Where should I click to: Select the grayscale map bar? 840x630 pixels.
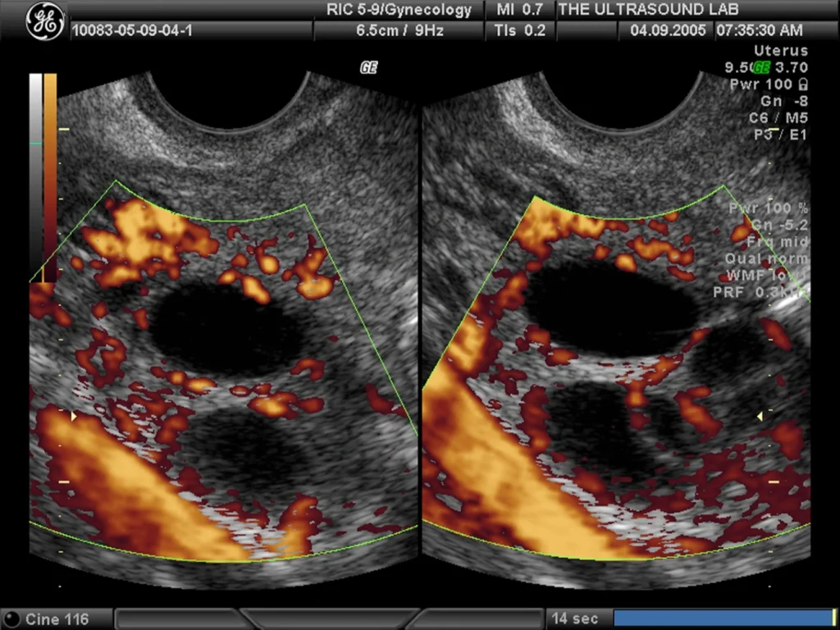tap(35, 177)
